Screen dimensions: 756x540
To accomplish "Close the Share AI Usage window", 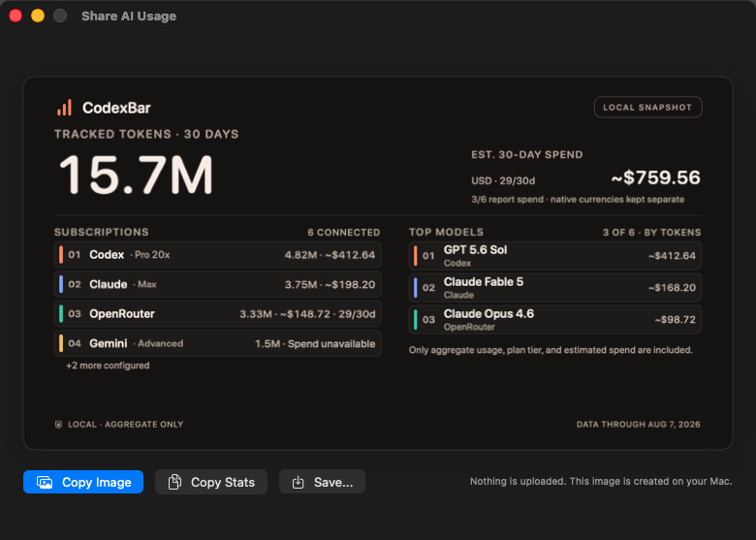I will click(x=16, y=16).
